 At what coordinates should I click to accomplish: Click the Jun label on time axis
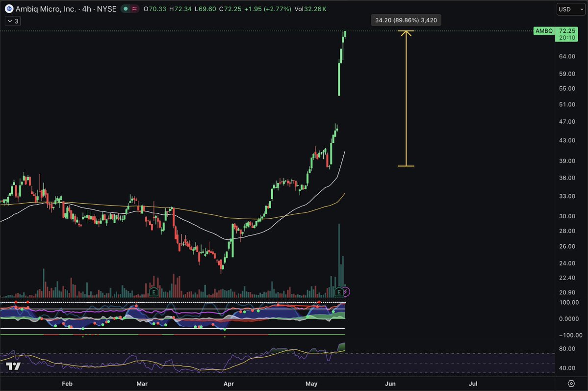[390, 384]
